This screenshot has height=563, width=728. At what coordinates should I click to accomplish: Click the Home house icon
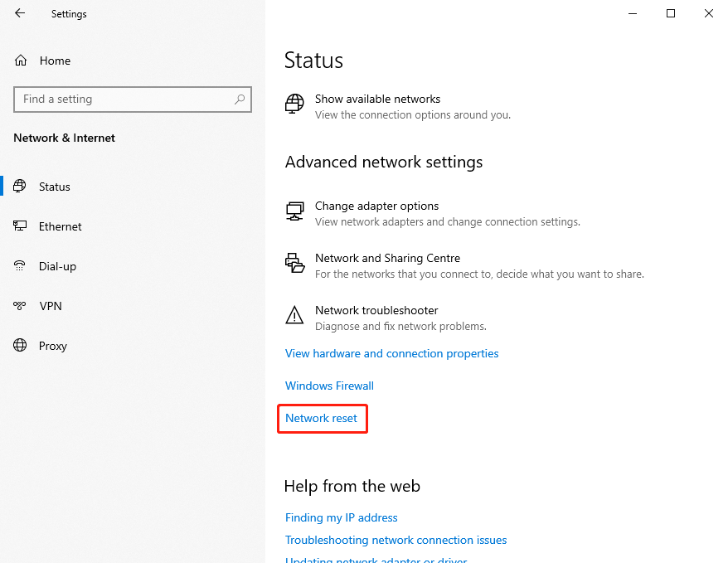[19, 60]
